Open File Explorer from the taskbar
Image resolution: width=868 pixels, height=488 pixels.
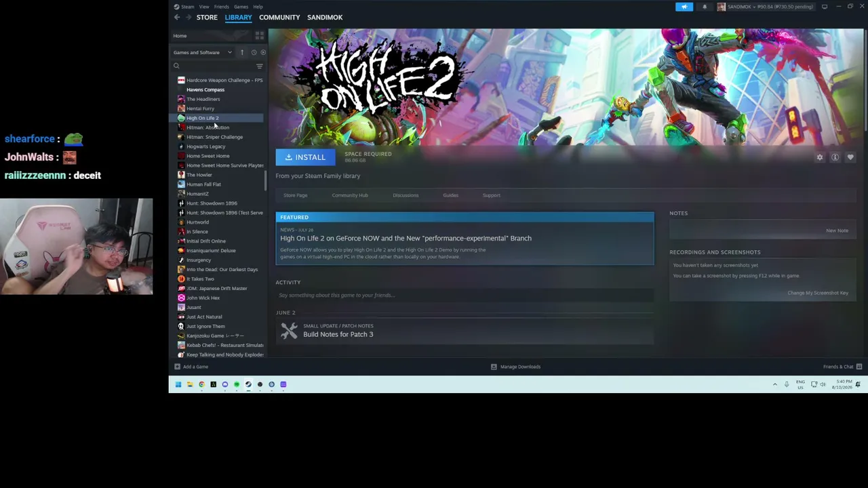(190, 384)
